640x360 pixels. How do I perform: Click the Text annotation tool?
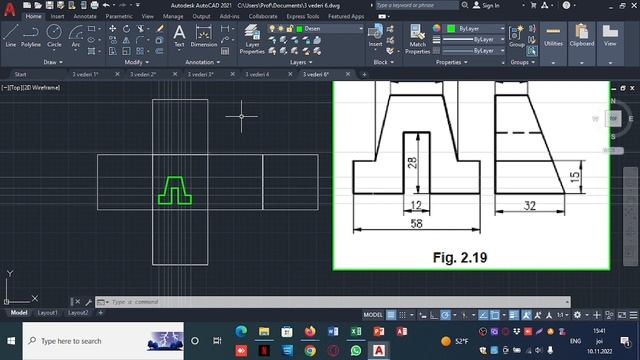pyautogui.click(x=179, y=36)
